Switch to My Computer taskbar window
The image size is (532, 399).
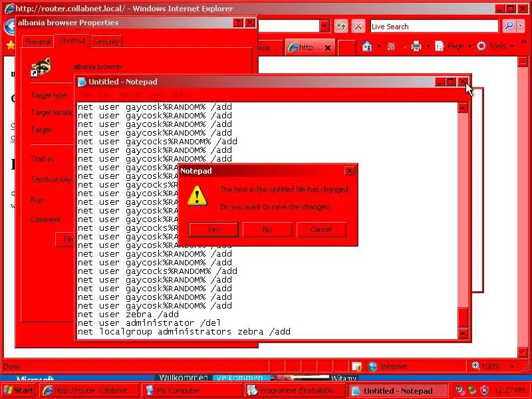[x=192, y=390]
